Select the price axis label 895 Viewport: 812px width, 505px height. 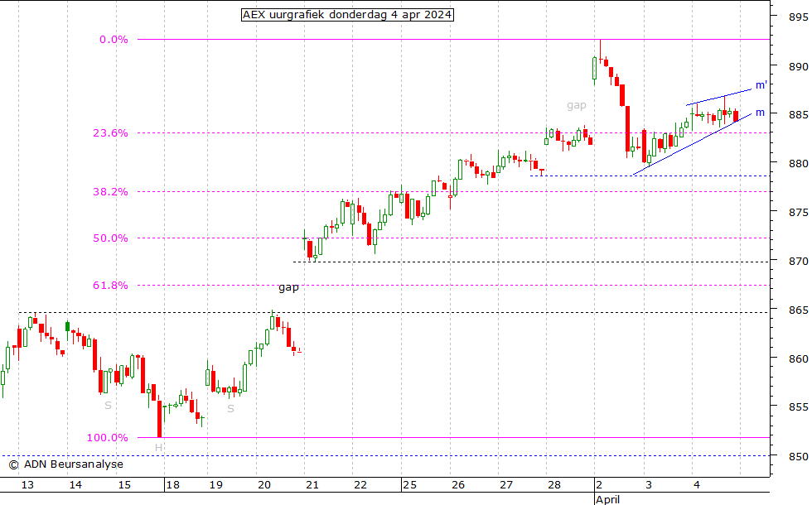tap(798, 17)
